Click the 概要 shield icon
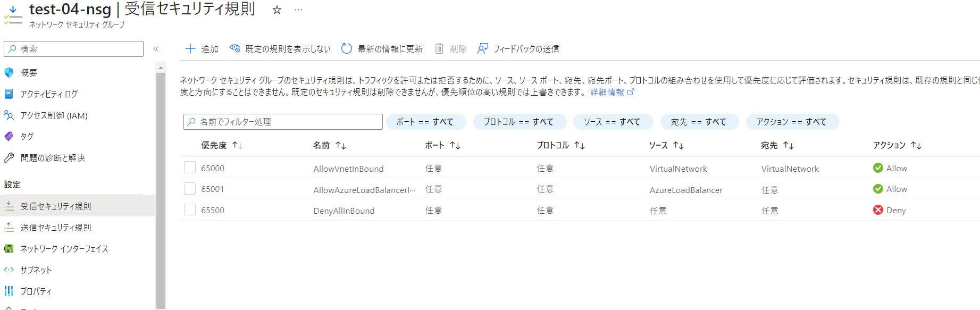Image resolution: width=980 pixels, height=310 pixels. [x=9, y=72]
